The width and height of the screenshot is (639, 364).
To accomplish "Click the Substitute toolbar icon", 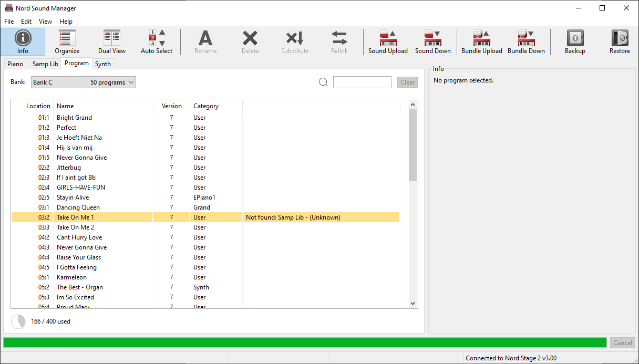I will pyautogui.click(x=295, y=41).
